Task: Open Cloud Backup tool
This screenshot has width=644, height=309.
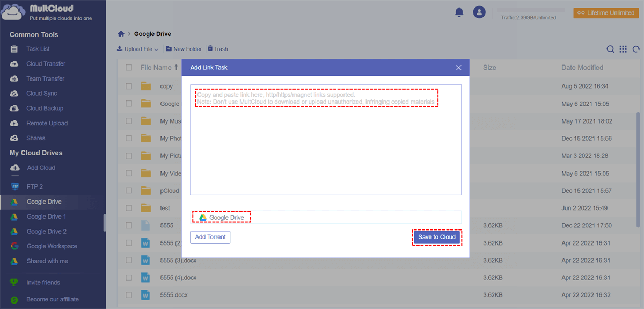Action: (45, 108)
